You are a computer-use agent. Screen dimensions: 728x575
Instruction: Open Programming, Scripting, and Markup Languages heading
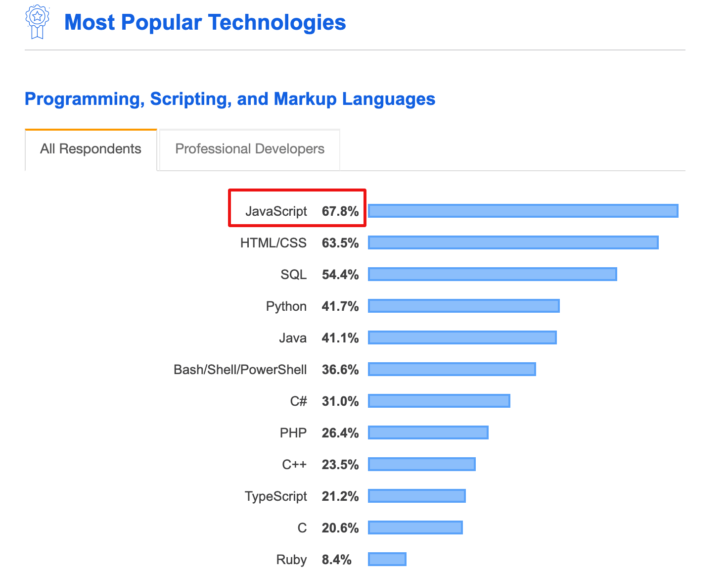(x=230, y=99)
